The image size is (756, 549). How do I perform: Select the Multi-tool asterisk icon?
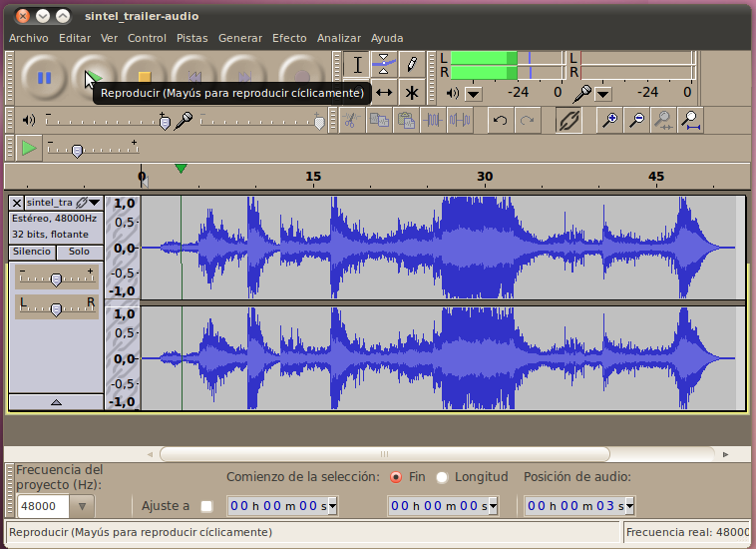411,92
